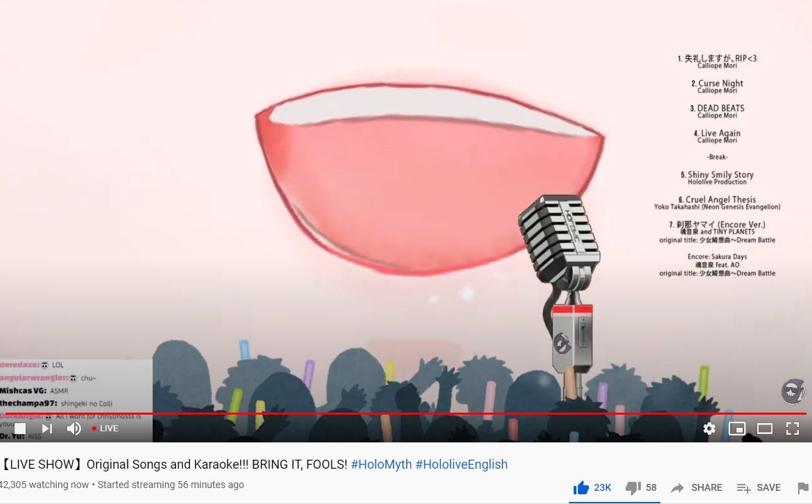The height and width of the screenshot is (504, 812).
Task: Stop the video with the square button
Action: click(19, 429)
